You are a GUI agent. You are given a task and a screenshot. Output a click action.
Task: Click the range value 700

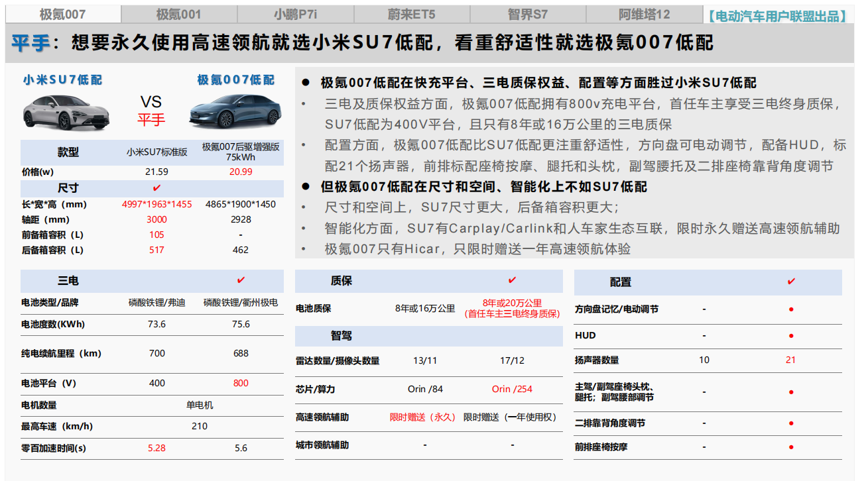click(x=157, y=353)
